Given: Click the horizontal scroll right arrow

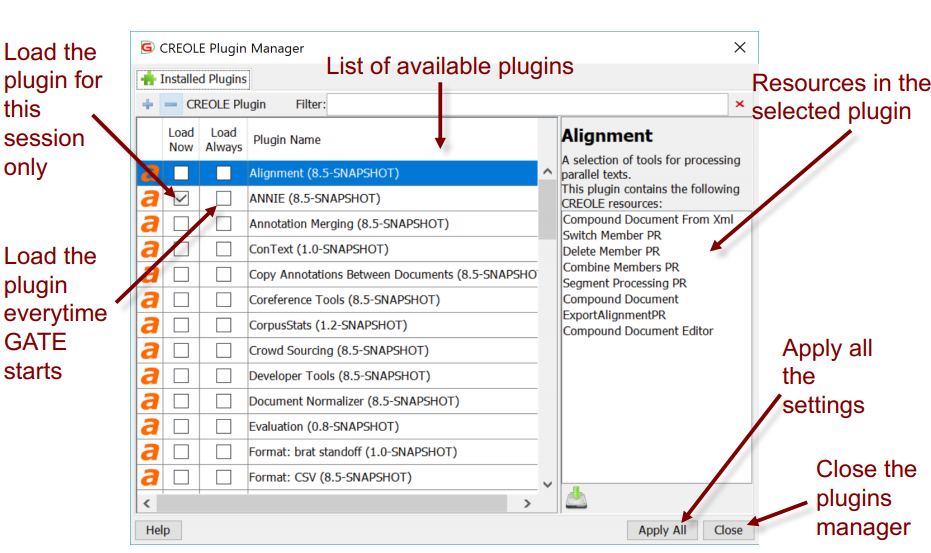Looking at the screenshot, I should coord(527,504).
